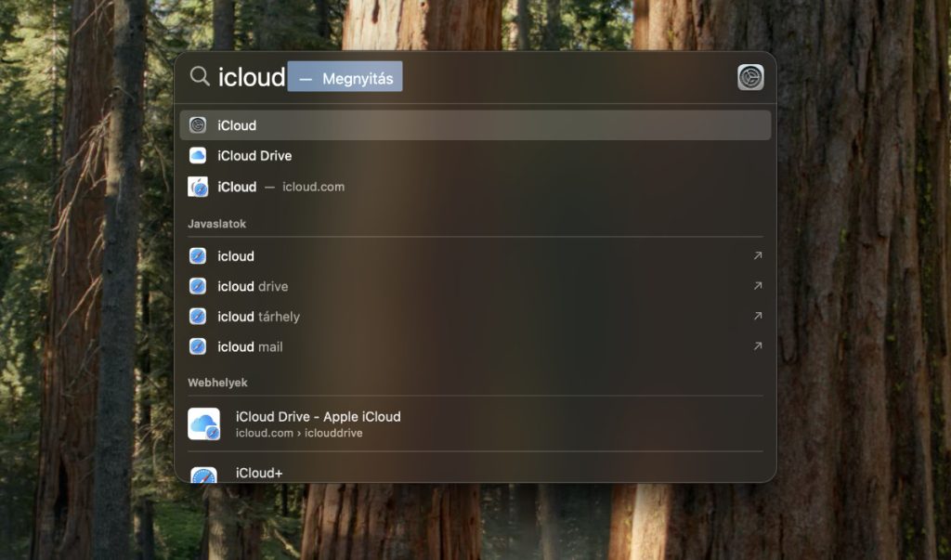Click the cloud icon next to iCloud Drive
The height and width of the screenshot is (560, 951).
tap(198, 155)
